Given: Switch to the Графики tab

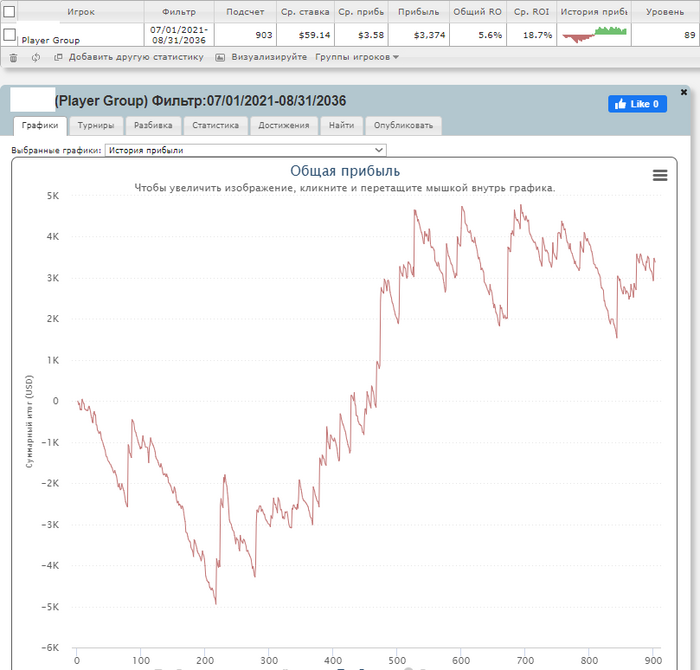Looking at the screenshot, I should coord(40,125).
